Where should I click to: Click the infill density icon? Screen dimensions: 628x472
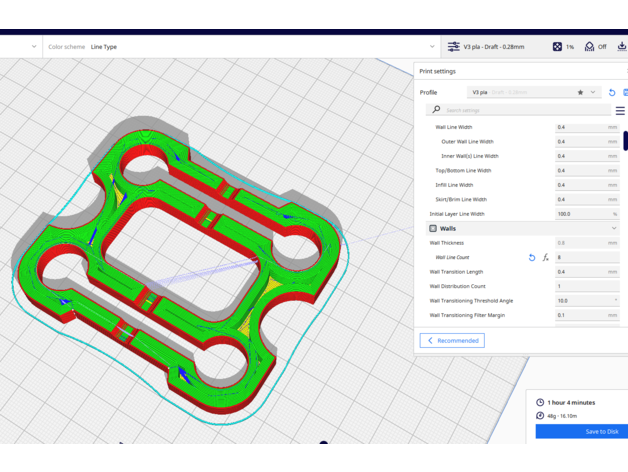tap(558, 47)
